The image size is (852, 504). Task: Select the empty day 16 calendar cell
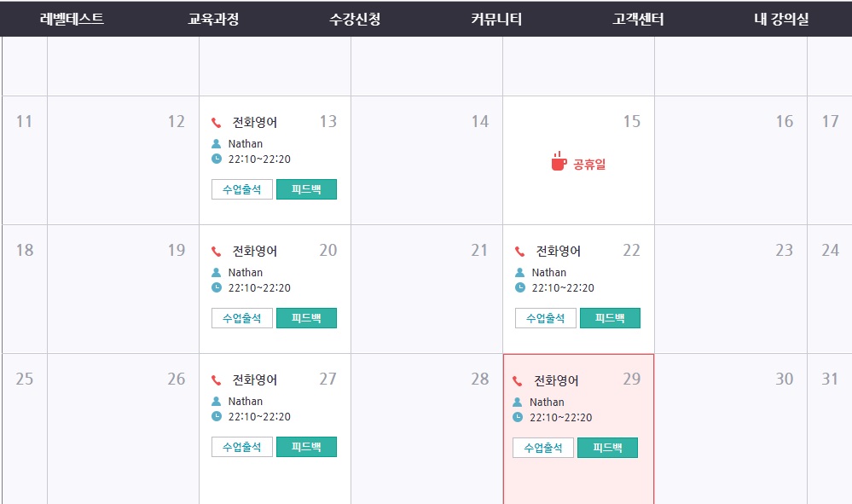pos(731,171)
